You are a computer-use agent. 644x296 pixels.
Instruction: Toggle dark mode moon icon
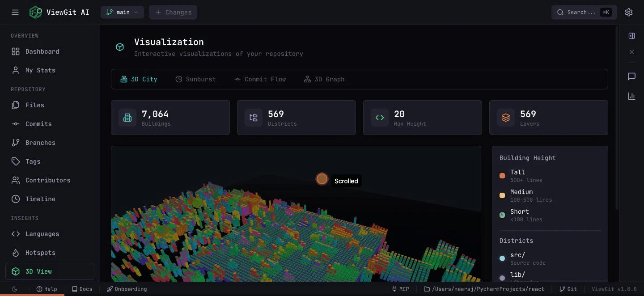pyautogui.click(x=15, y=289)
